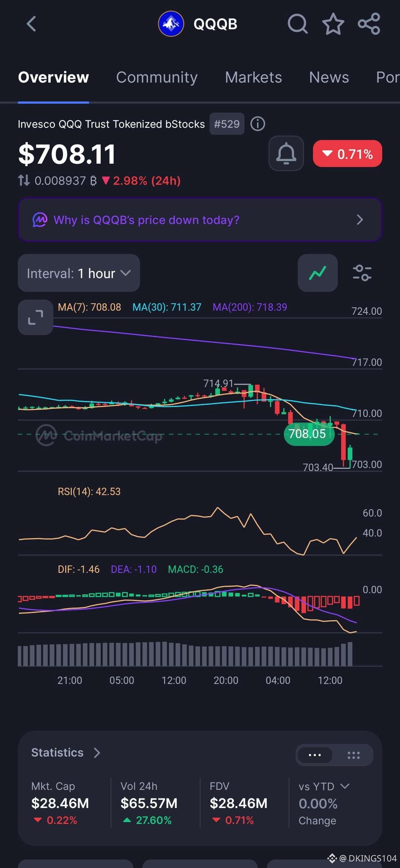The height and width of the screenshot is (868, 400).
Task: Tap the volume bars area
Action: click(x=185, y=654)
